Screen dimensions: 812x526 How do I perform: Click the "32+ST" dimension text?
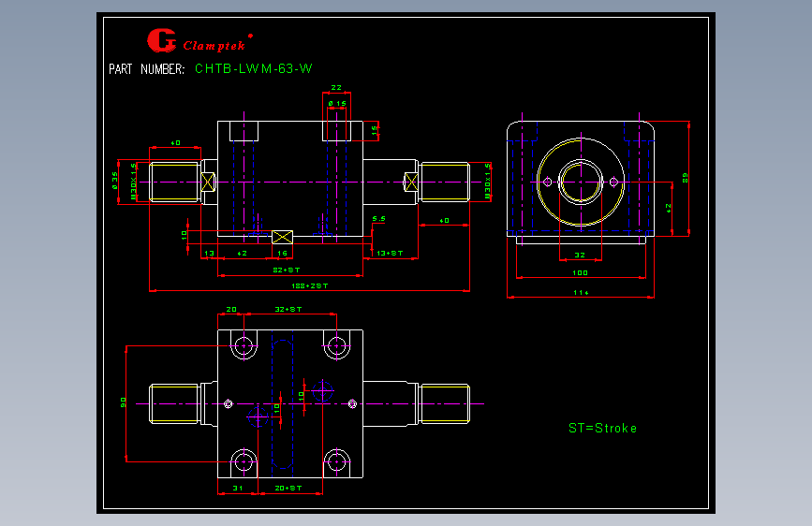coord(288,309)
